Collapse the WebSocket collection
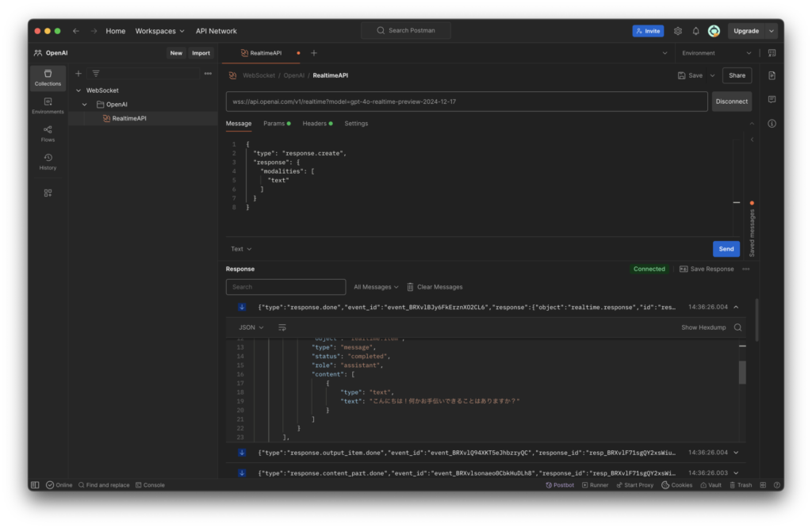 coord(79,90)
